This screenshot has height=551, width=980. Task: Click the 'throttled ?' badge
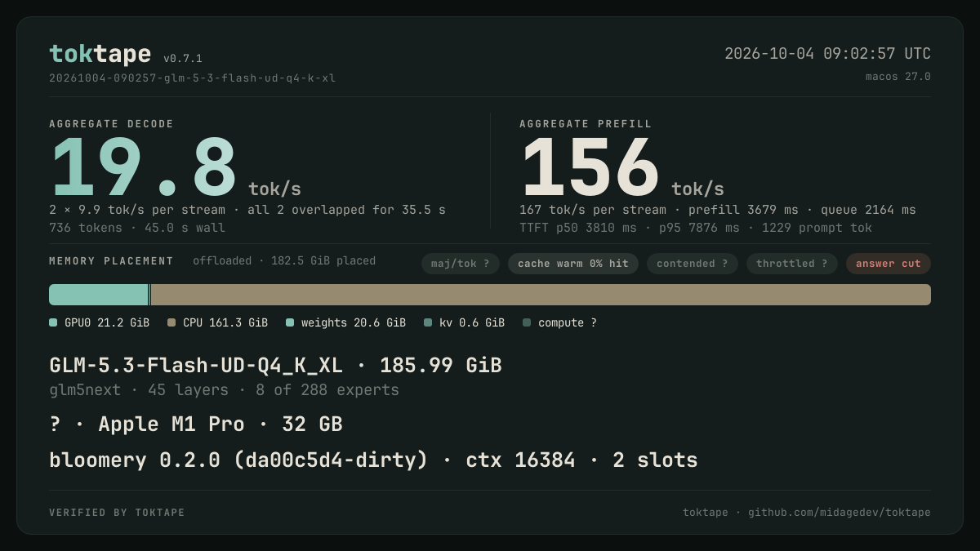pyautogui.click(x=792, y=264)
